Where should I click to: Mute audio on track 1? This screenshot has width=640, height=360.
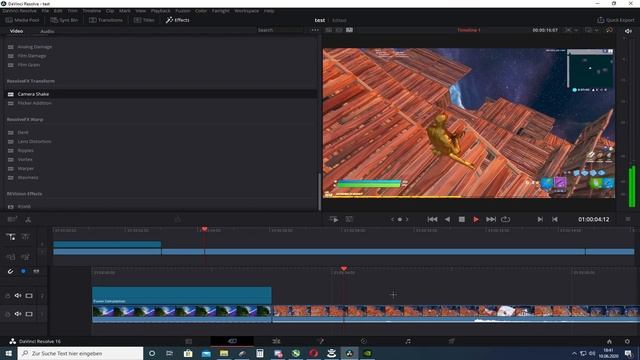(x=18, y=314)
